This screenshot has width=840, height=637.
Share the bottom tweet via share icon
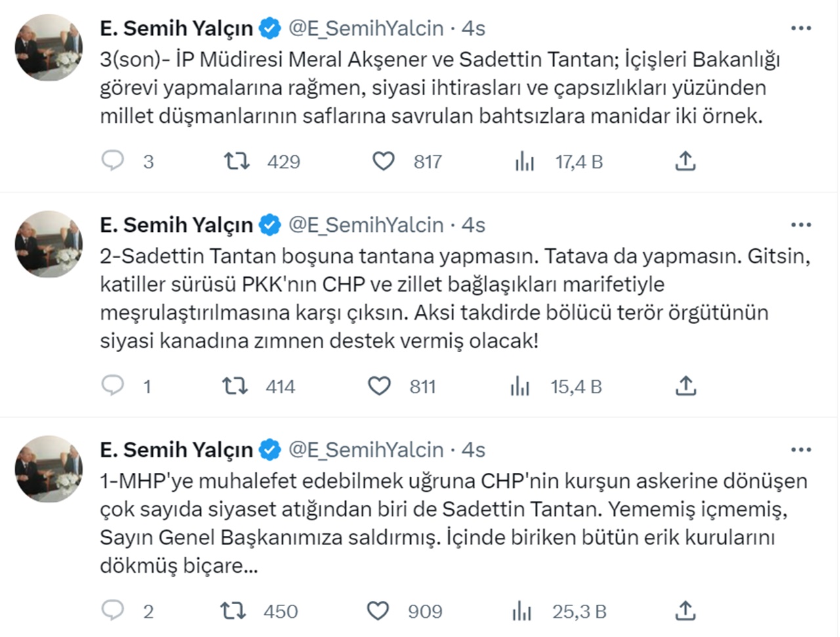tap(685, 611)
